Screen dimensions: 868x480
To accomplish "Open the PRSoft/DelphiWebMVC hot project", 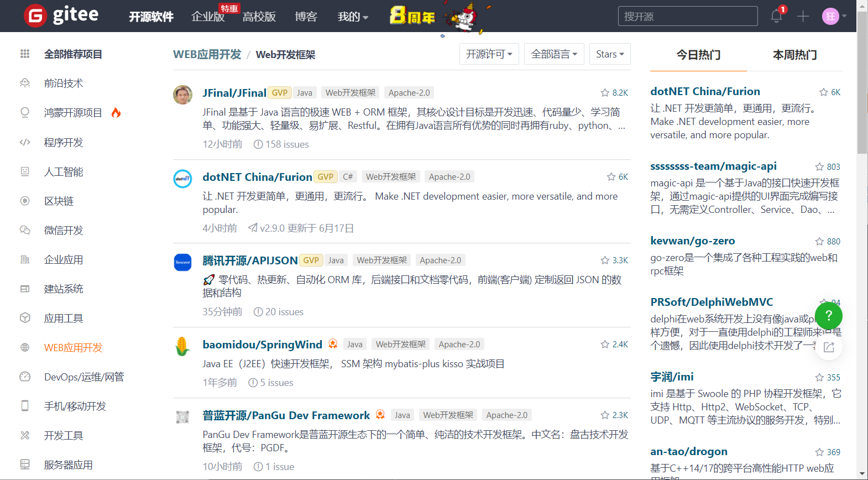I will [712, 302].
